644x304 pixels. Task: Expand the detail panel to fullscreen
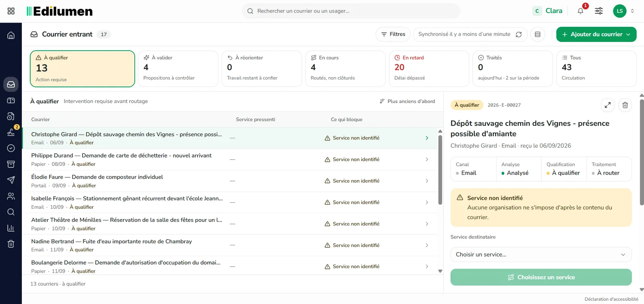[x=608, y=105]
